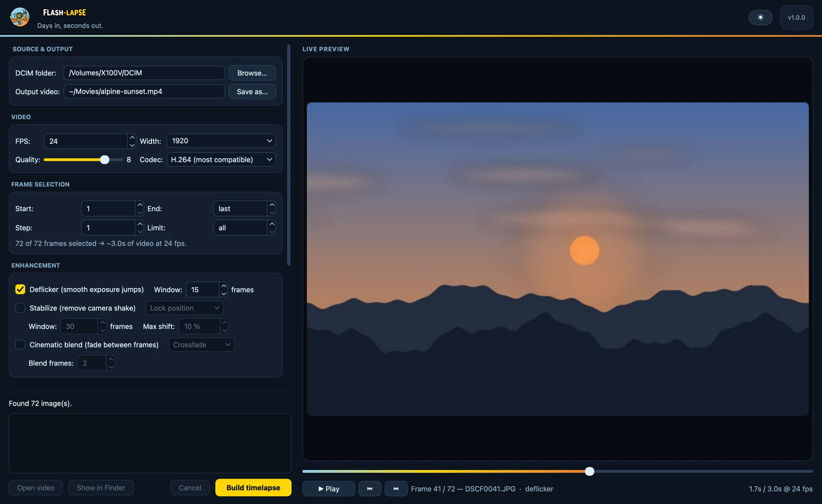Decrease FPS with the down arrow
The image size is (822, 504).
[132, 145]
